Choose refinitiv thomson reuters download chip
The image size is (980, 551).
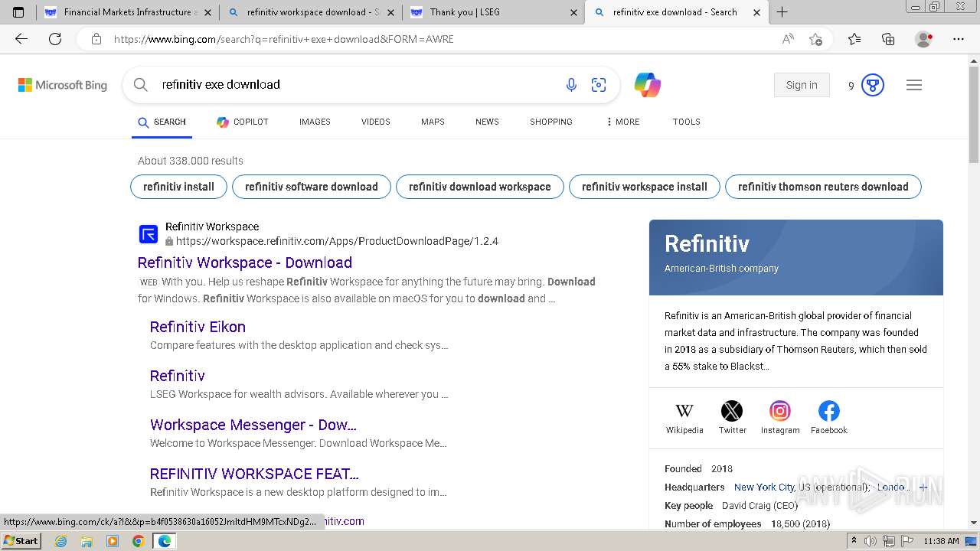[823, 187]
